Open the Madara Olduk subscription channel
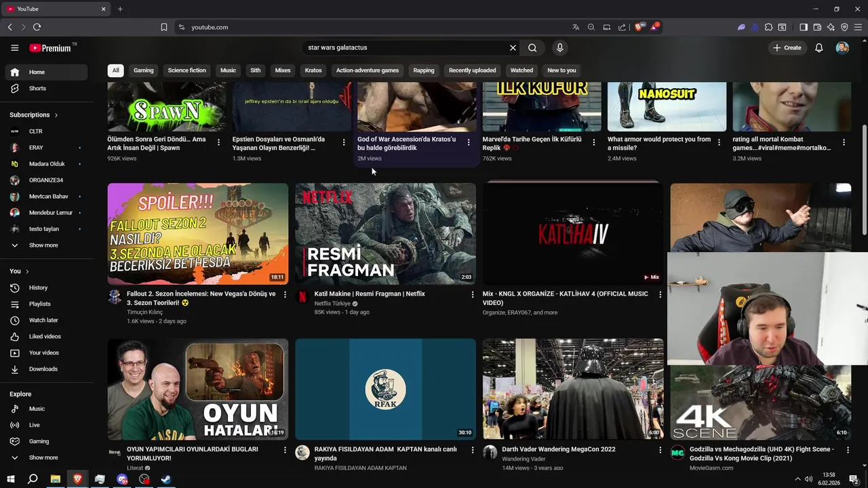The image size is (868, 488). [x=46, y=163]
